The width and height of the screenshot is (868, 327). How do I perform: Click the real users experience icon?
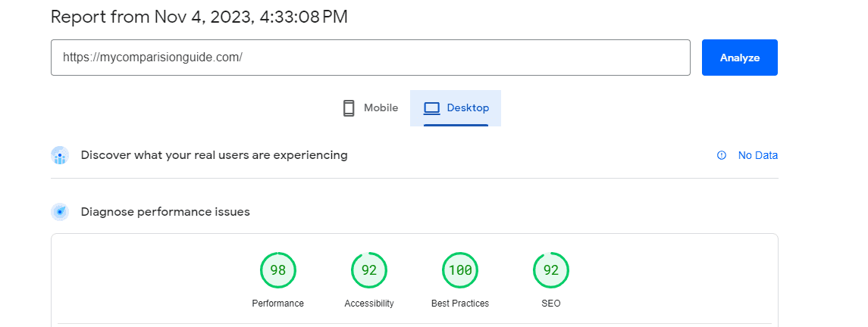pyautogui.click(x=60, y=155)
